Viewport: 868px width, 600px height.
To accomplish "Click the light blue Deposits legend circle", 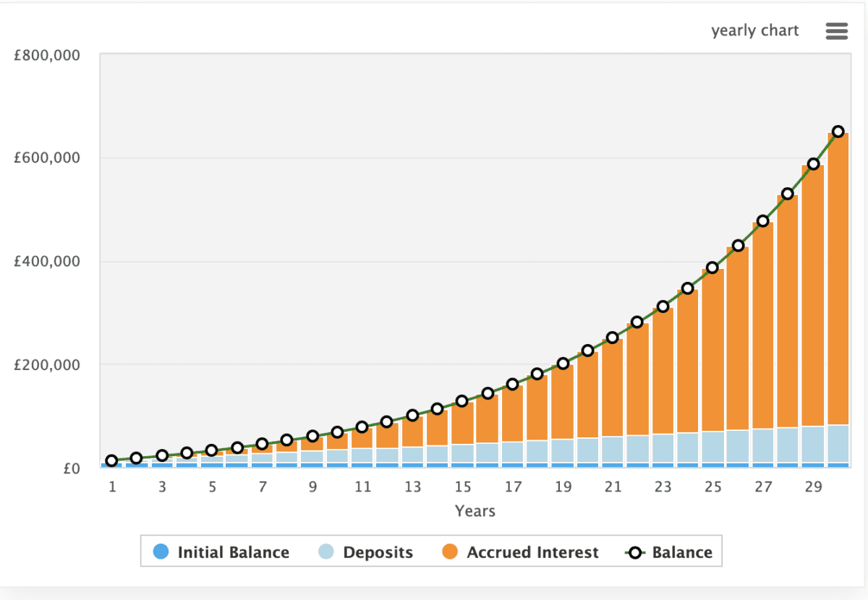I will (x=326, y=553).
